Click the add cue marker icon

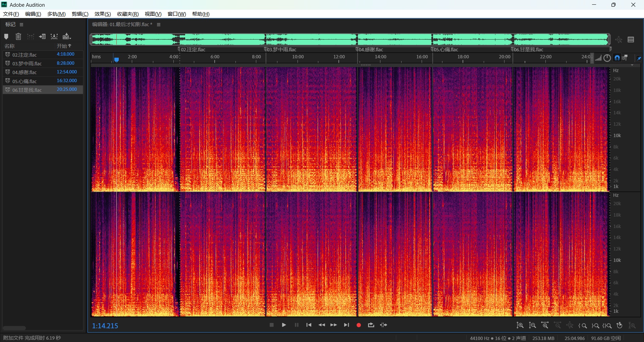pos(6,37)
